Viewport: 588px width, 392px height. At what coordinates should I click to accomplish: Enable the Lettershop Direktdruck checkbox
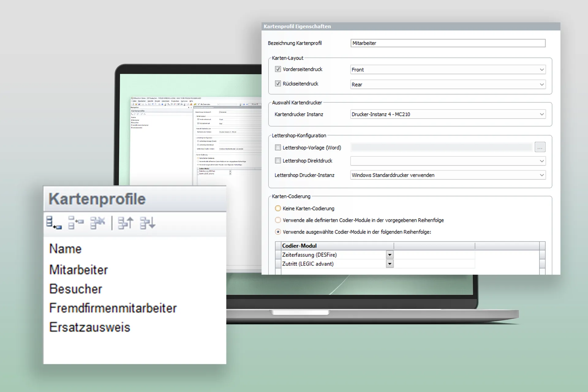278,160
